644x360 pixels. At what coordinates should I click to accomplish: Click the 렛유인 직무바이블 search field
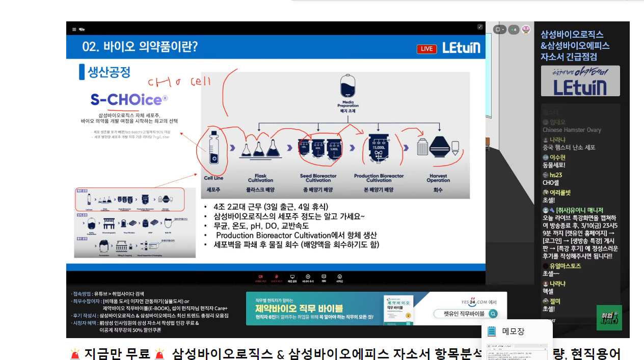(x=466, y=314)
